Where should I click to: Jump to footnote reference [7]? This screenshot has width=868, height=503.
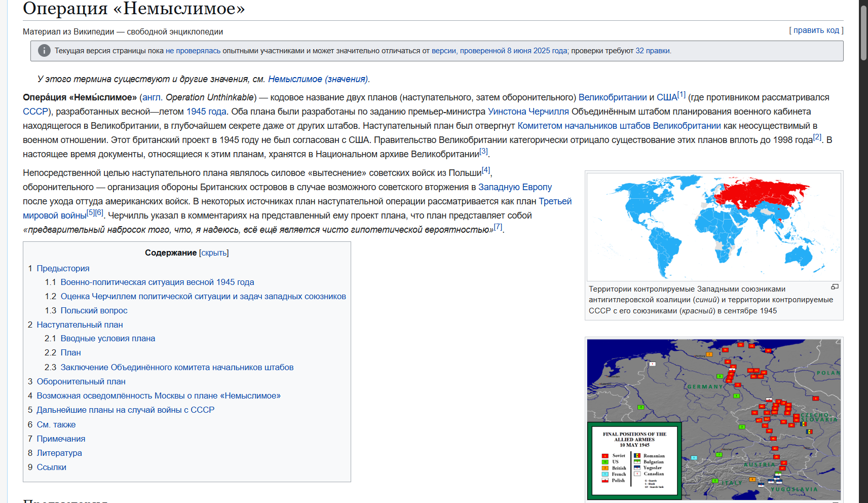point(498,227)
